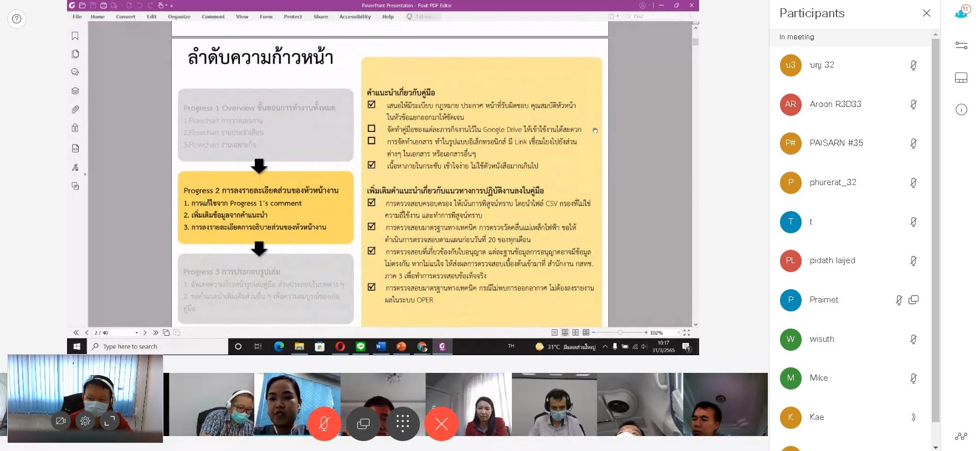
Task: Open the participants icon with badge 11
Action: point(962,12)
